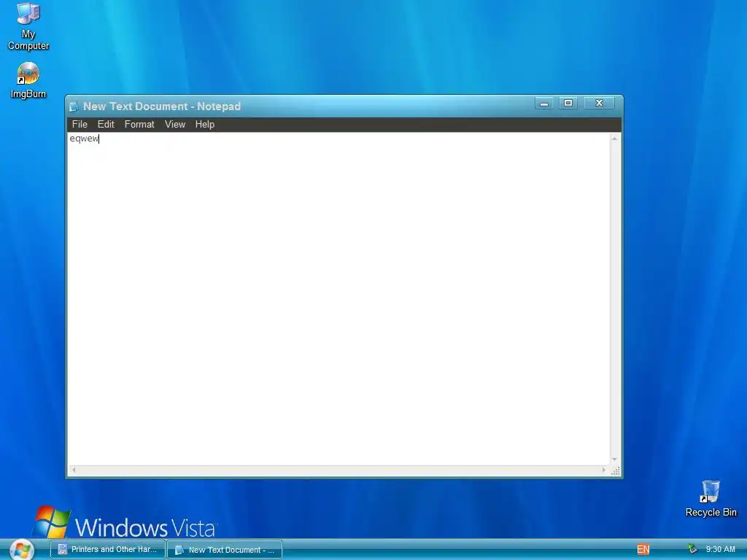Image resolution: width=747 pixels, height=560 pixels.
Task: Click the resize grip in Notepad corner
Action: [x=615, y=470]
